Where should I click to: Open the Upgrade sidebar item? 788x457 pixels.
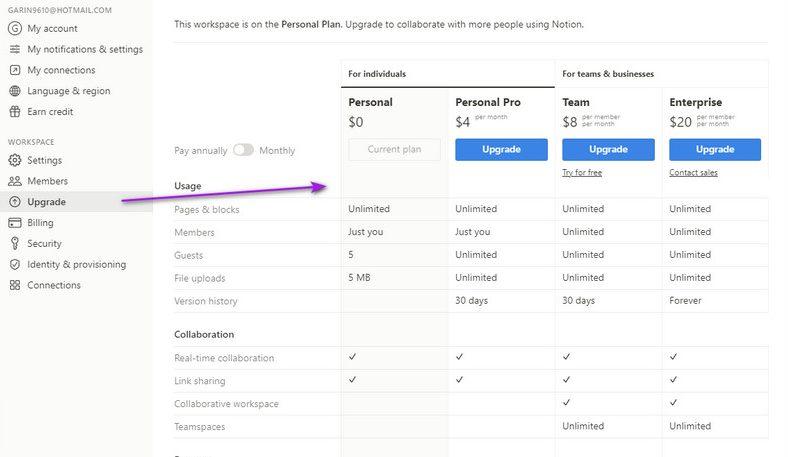(47, 202)
